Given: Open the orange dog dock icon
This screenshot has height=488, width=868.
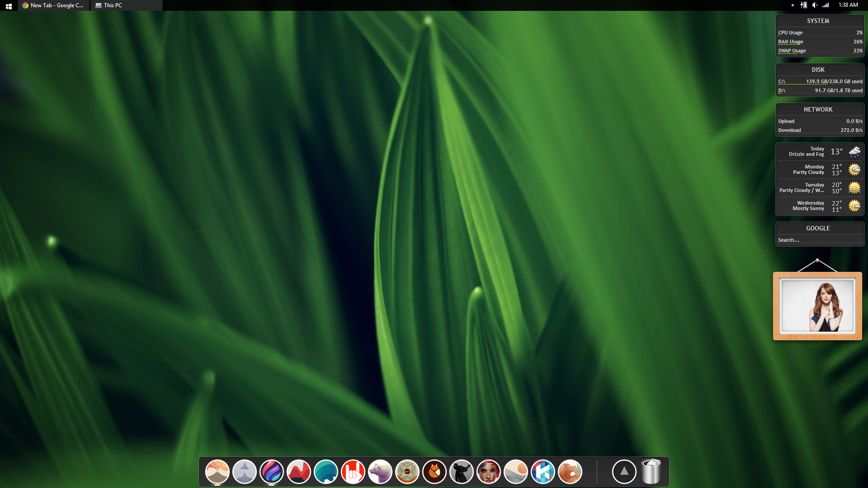Looking at the screenshot, I should 570,472.
